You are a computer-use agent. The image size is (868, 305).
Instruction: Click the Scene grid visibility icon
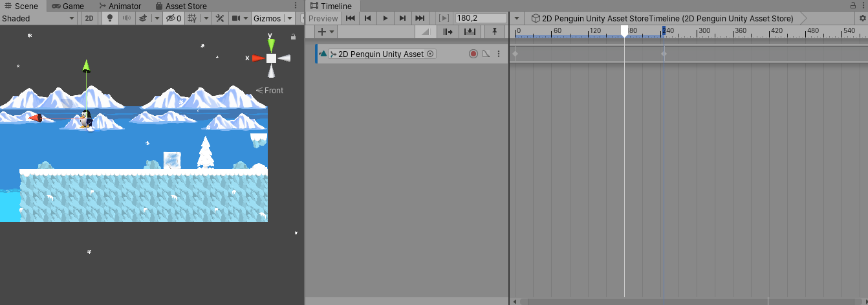pos(192,18)
